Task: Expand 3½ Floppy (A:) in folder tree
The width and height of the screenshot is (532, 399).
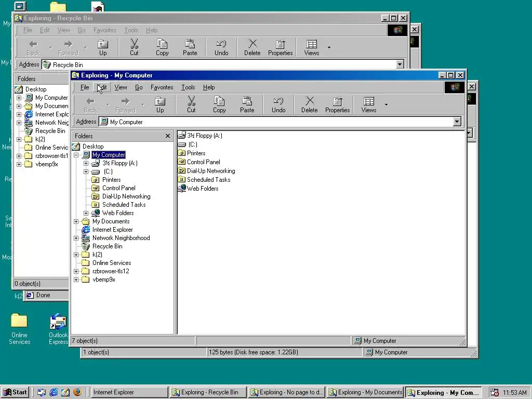Action: pyautogui.click(x=86, y=163)
